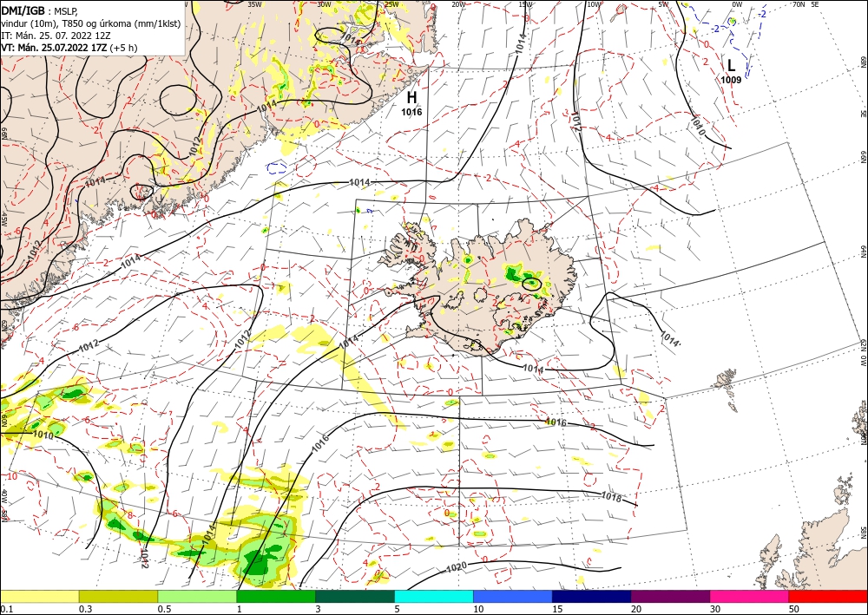Click the 10W longitude label
This screenshot has height=615, width=868.
[x=594, y=4]
